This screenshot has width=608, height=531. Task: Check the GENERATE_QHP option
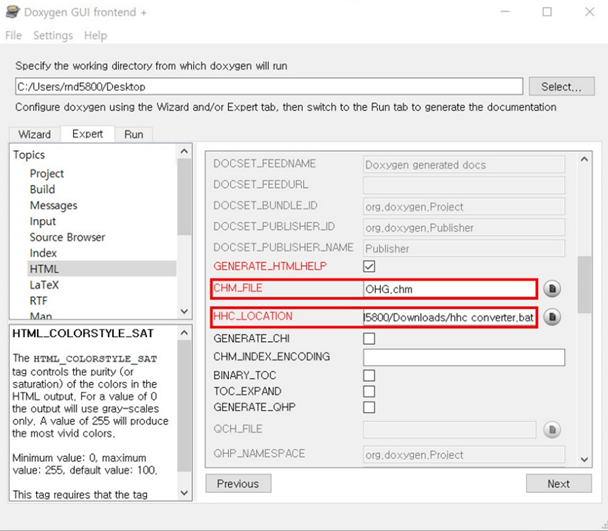click(x=369, y=407)
